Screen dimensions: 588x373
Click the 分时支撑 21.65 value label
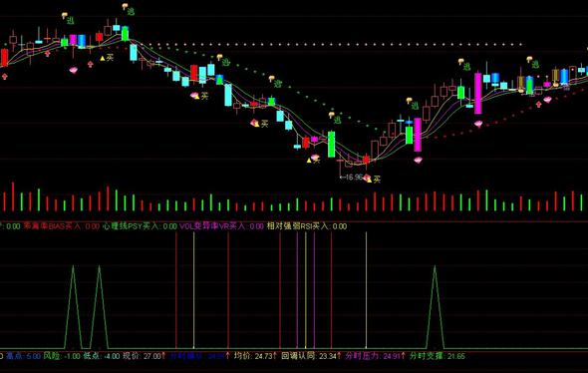(438, 355)
